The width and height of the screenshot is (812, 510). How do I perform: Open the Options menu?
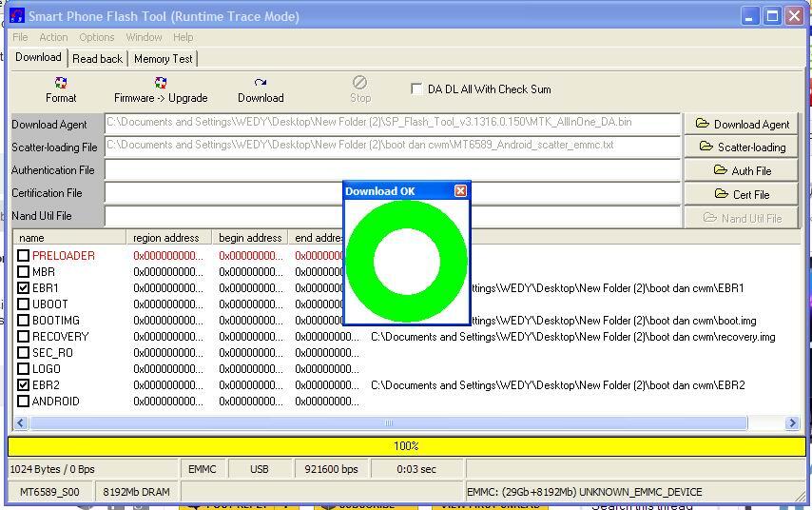coord(96,37)
